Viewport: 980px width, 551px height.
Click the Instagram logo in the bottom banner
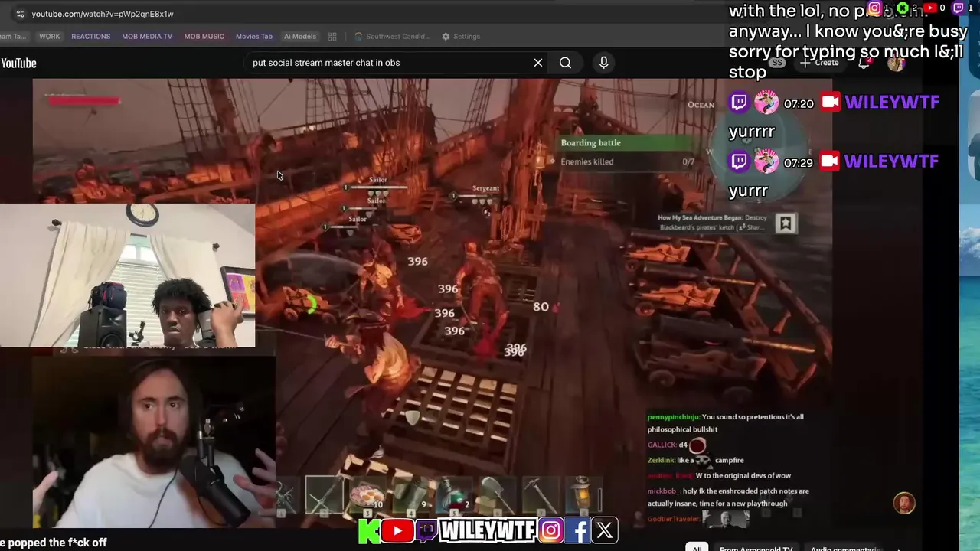pos(550,530)
